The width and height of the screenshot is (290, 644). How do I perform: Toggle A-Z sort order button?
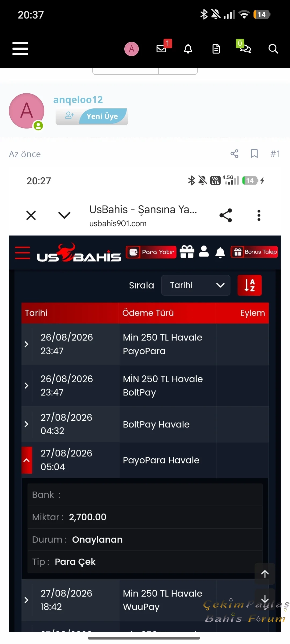click(250, 285)
